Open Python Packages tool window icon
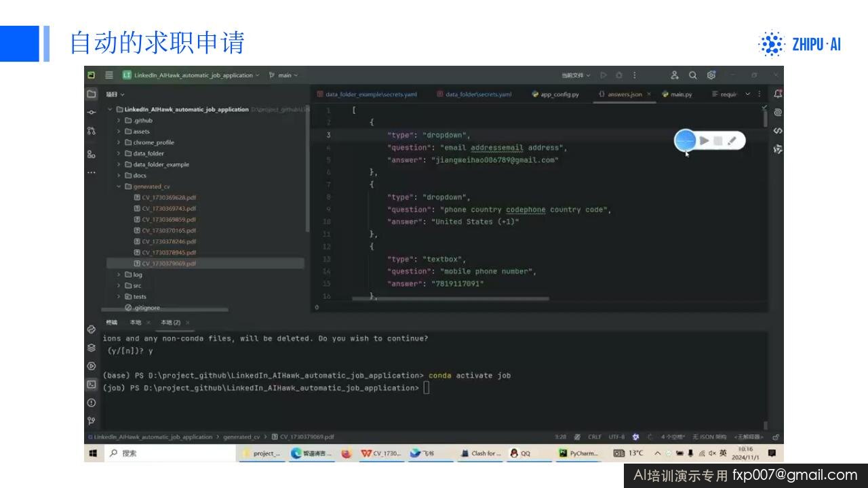Viewport: 868px width, 488px height. coord(92,329)
